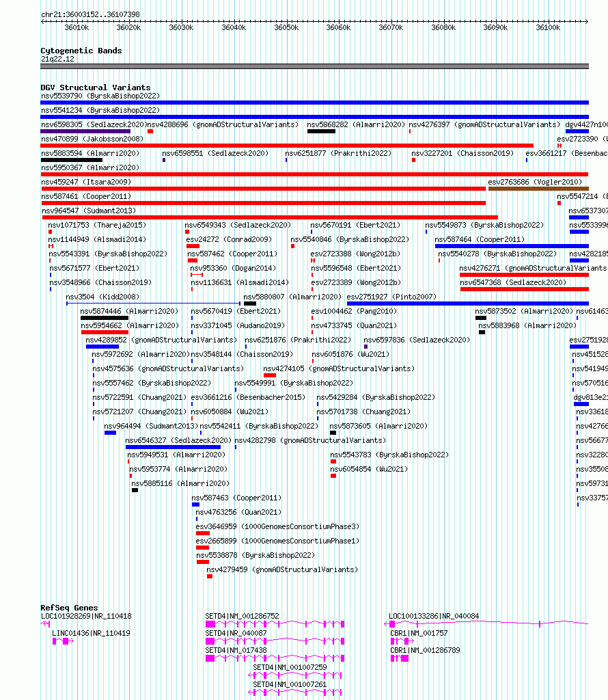Click the nsv953360 (Dogan2014) label

(233, 268)
